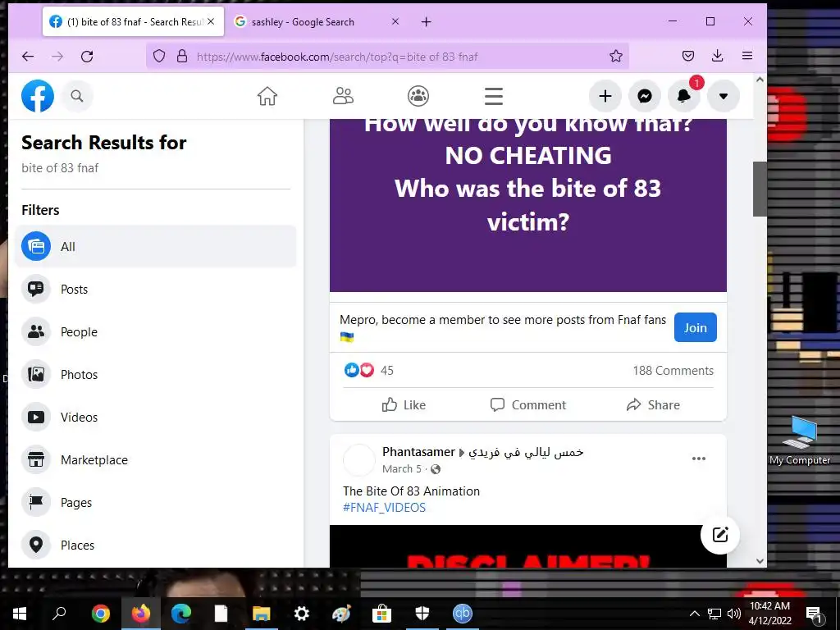Save page to Pocket

coord(688,56)
